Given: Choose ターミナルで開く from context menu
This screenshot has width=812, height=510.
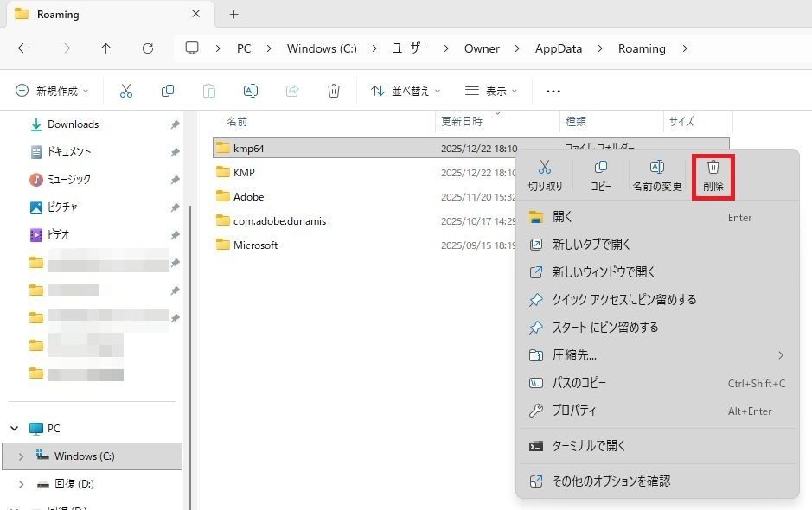Looking at the screenshot, I should [x=589, y=446].
